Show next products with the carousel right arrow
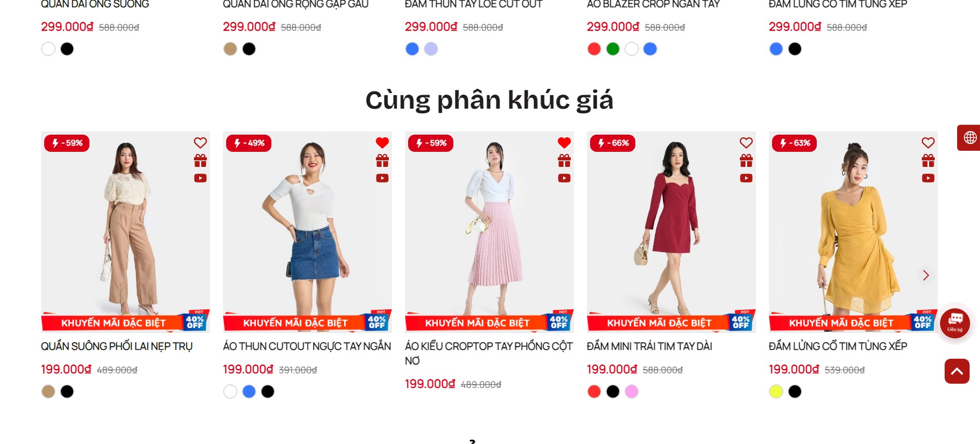 click(x=925, y=275)
